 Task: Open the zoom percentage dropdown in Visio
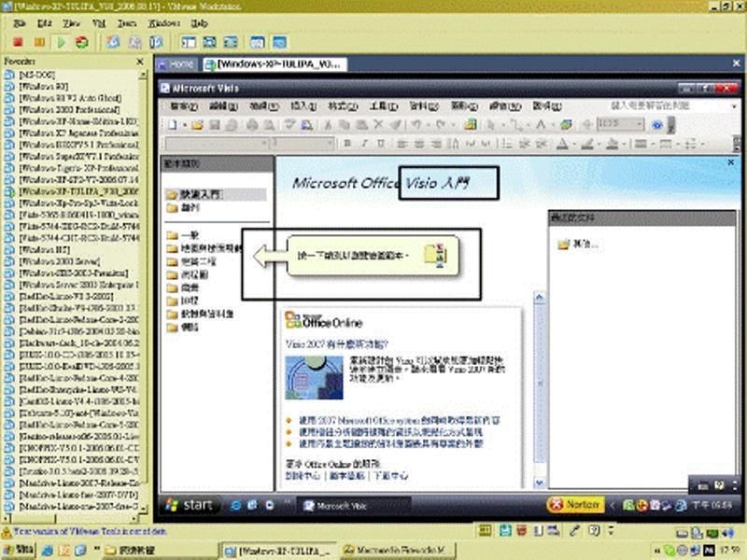[639, 125]
